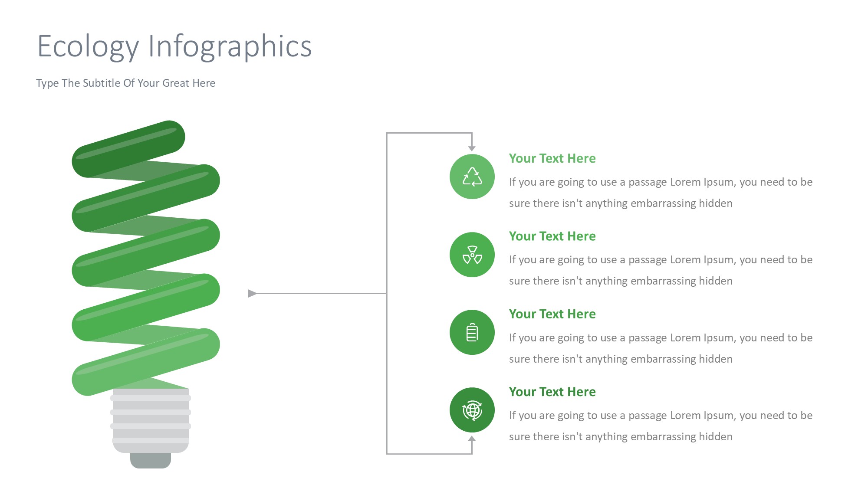868x488 pixels.
Task: Click third 'Your Text Here' heading
Action: pyautogui.click(x=552, y=314)
